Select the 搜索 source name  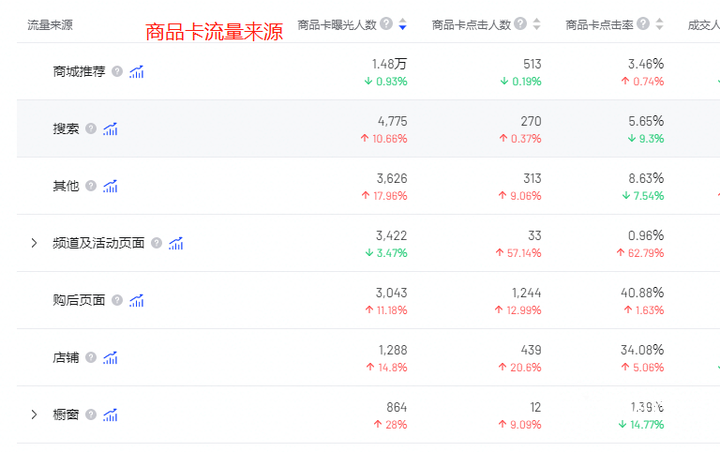66,129
